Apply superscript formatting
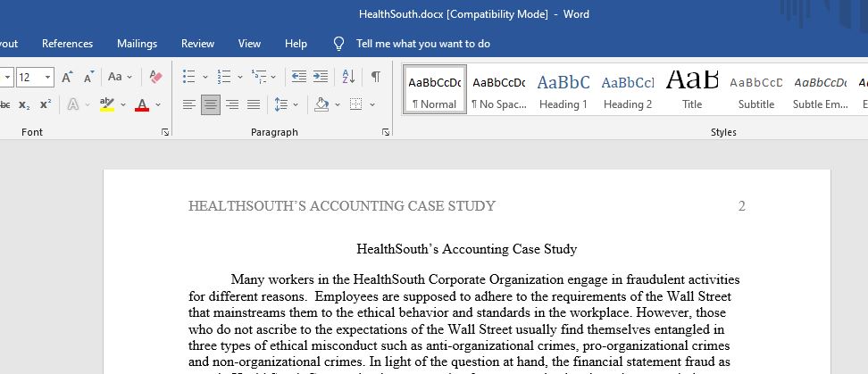 tap(46, 104)
